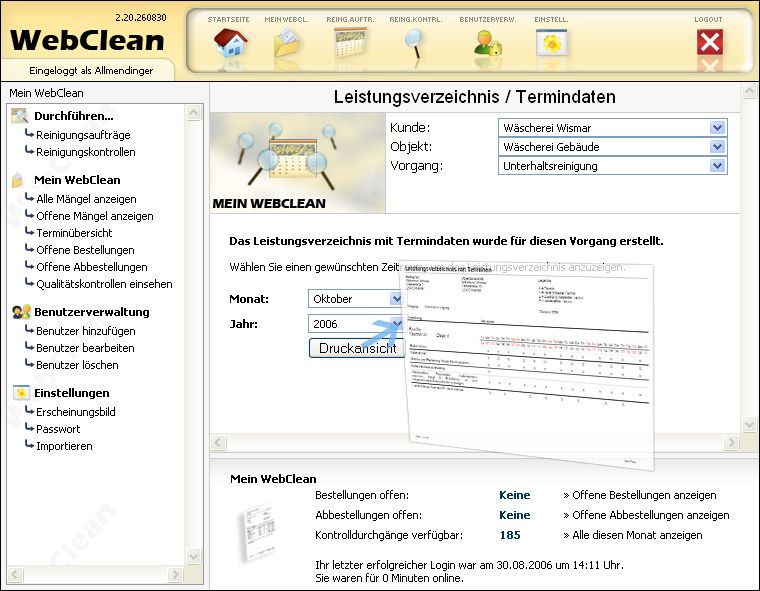Choose Benutzer löschen
Image resolution: width=760 pixels, height=591 pixels.
coord(77,365)
